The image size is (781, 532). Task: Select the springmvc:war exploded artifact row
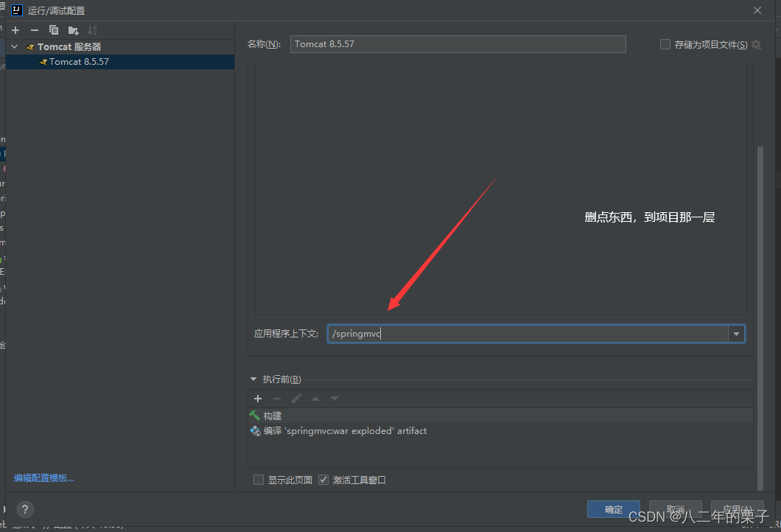point(500,431)
